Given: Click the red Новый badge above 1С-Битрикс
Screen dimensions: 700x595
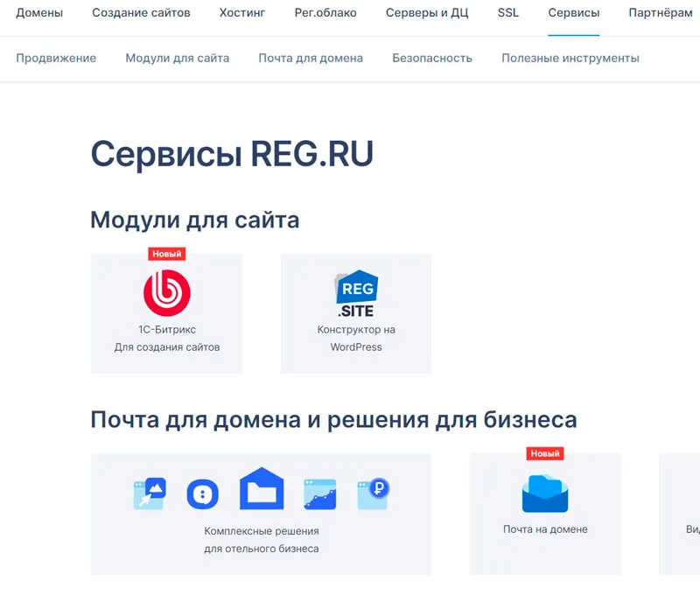Looking at the screenshot, I should (x=167, y=254).
